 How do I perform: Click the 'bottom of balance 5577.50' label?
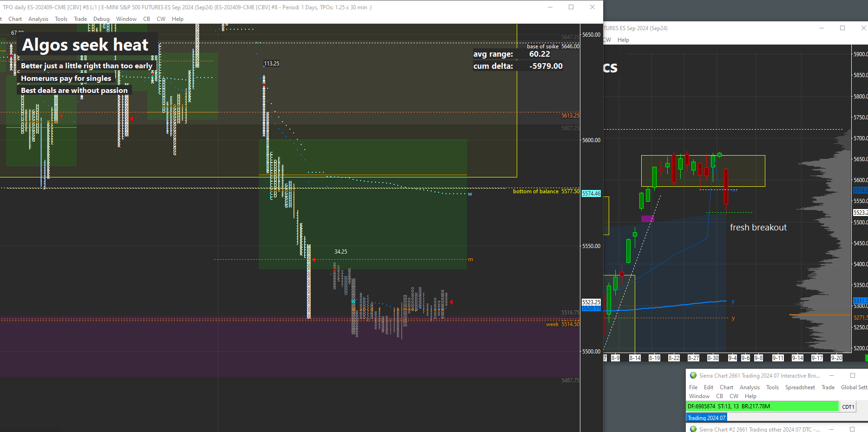tap(546, 191)
